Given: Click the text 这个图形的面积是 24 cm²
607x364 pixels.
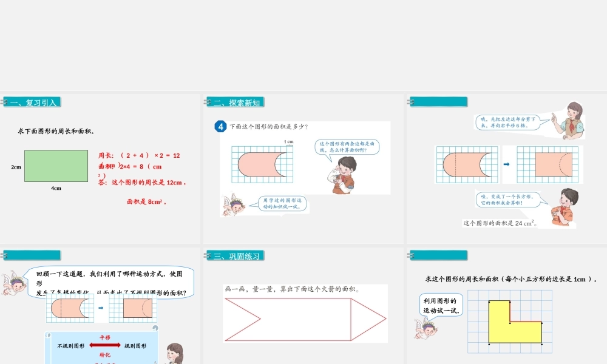Looking at the screenshot, I should 500,223.
